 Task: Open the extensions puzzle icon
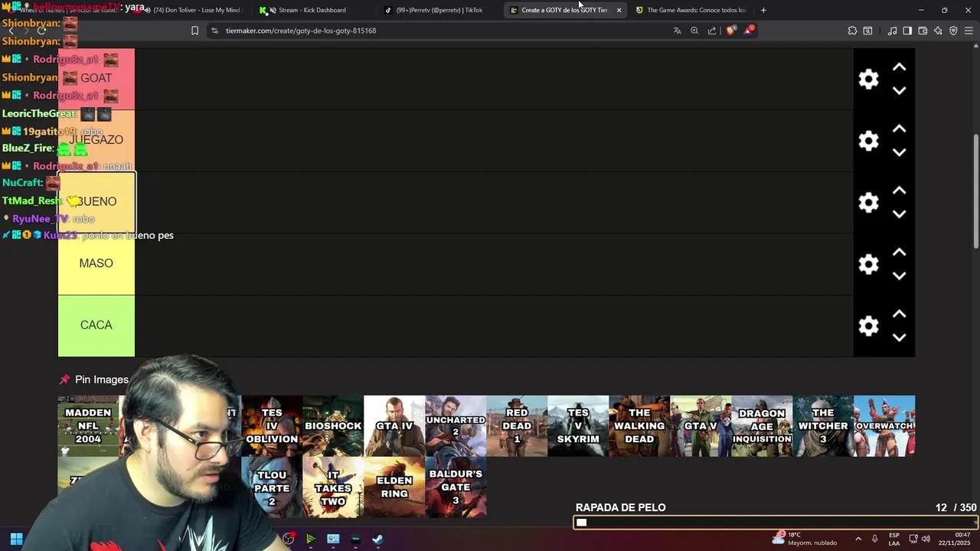click(x=852, y=31)
